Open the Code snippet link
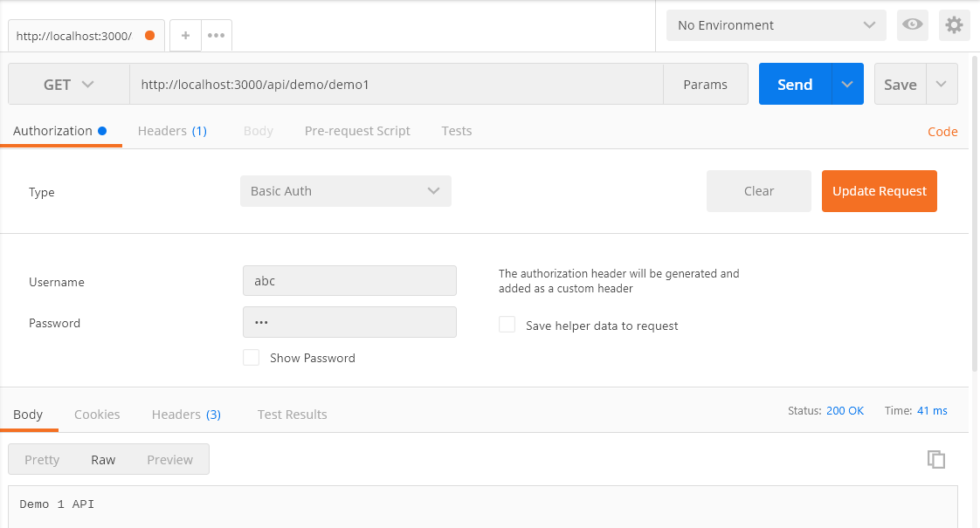Screen dimensions: 980x528 [942, 132]
